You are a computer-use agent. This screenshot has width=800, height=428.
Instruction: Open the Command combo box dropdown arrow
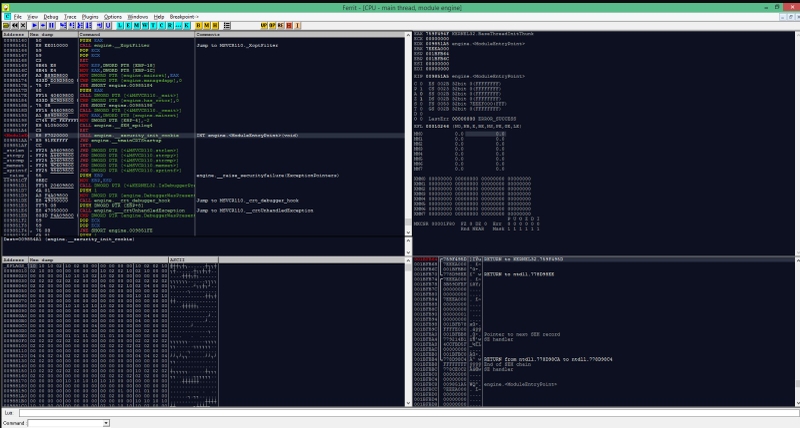(106, 423)
